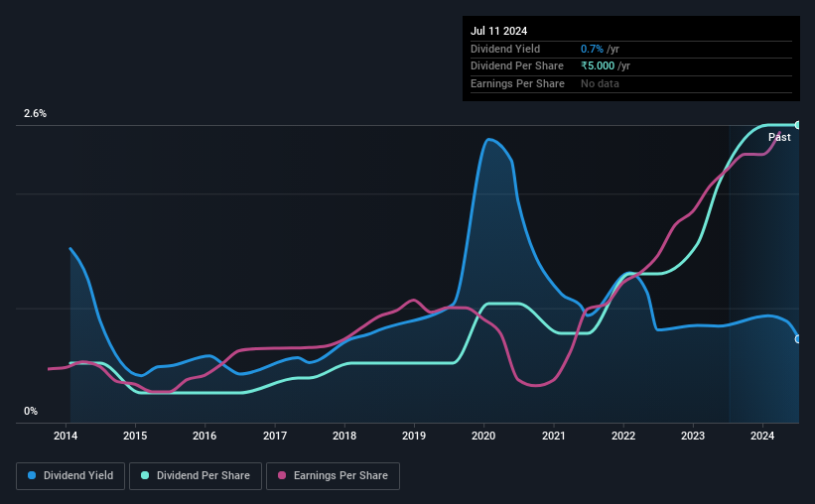This screenshot has height=504, width=815.
Task: Toggle the Dividend Yield legend button
Action: click(70, 476)
